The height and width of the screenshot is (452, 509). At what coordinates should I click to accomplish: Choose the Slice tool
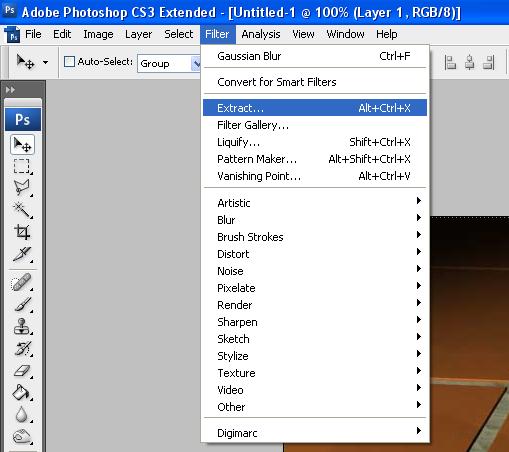coord(22,254)
